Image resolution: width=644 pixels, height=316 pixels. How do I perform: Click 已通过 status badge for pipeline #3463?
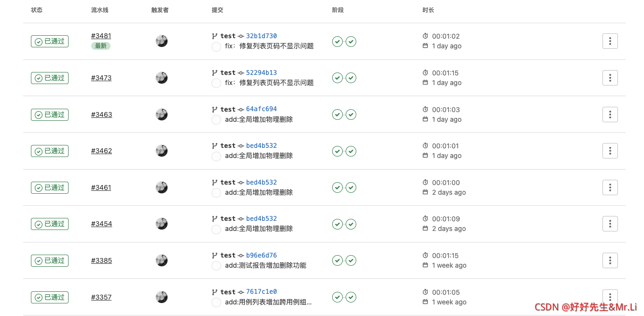click(x=50, y=115)
